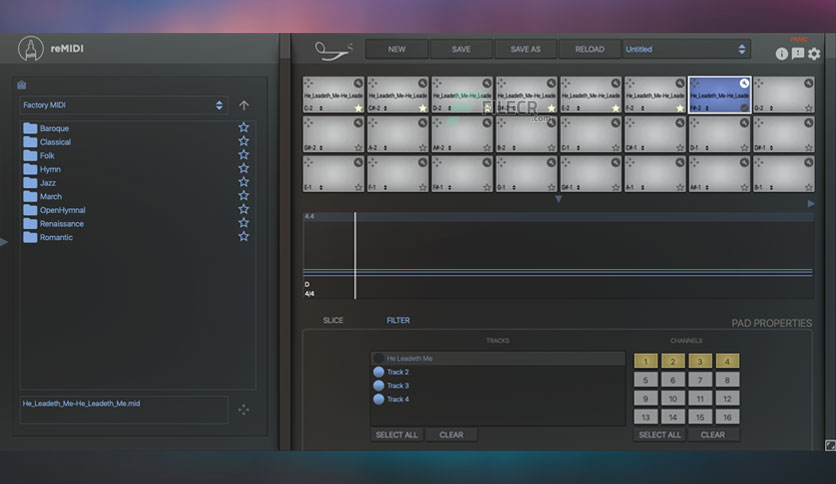The width and height of the screenshot is (836, 484).
Task: Select the empty A#-1 pad
Action: tap(719, 173)
